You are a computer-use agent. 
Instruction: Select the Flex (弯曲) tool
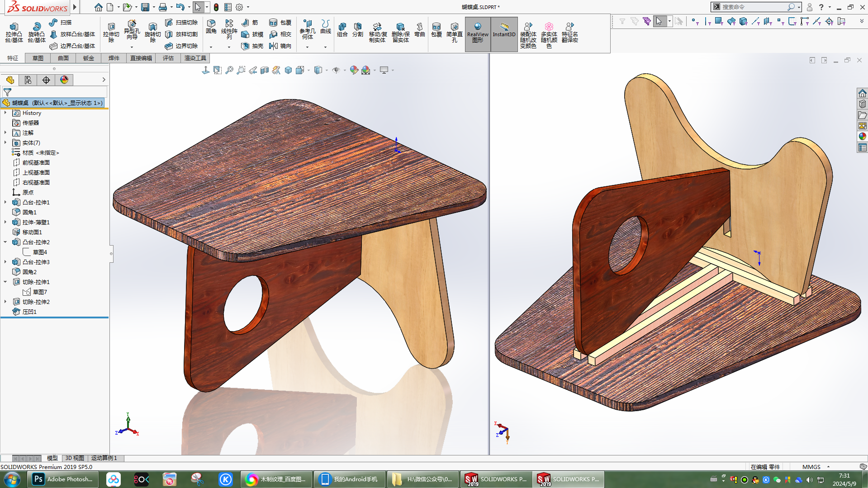coord(420,29)
